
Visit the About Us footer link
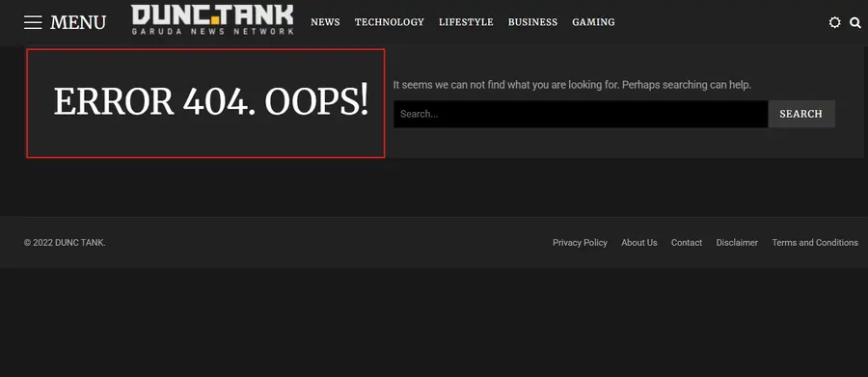click(x=638, y=242)
